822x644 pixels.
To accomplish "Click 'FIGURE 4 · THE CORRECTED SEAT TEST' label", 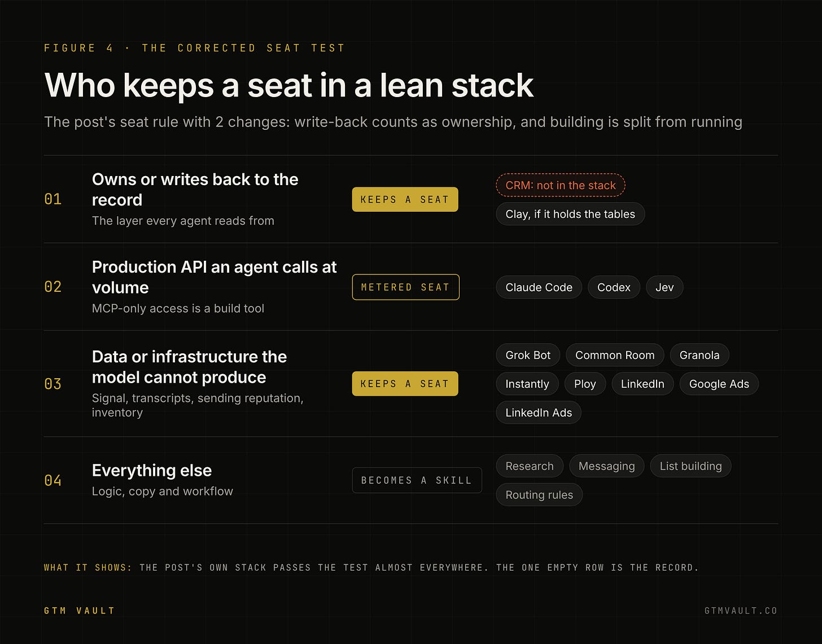I will coord(194,48).
